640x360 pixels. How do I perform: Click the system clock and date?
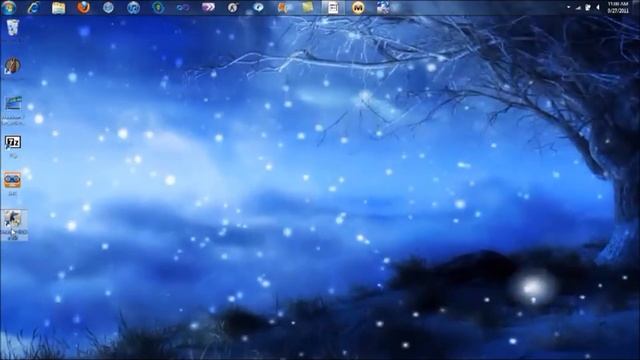click(618, 7)
